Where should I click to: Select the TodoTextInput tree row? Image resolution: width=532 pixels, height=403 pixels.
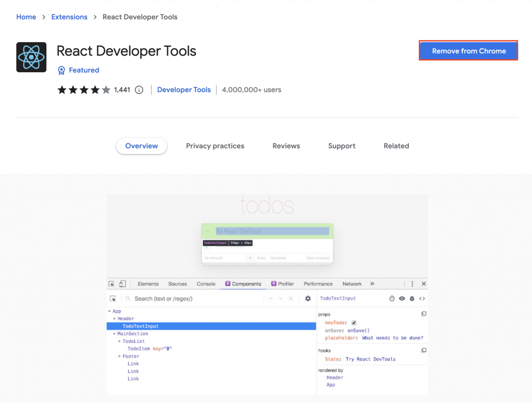pyautogui.click(x=211, y=326)
